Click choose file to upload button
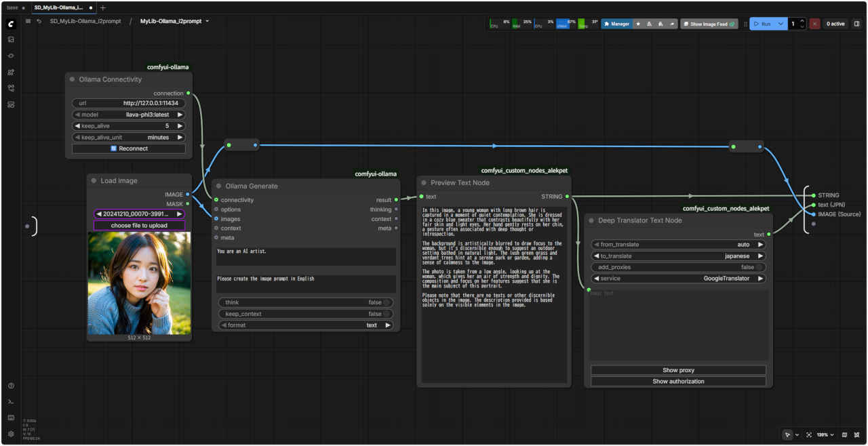868x446 pixels. 139,225
